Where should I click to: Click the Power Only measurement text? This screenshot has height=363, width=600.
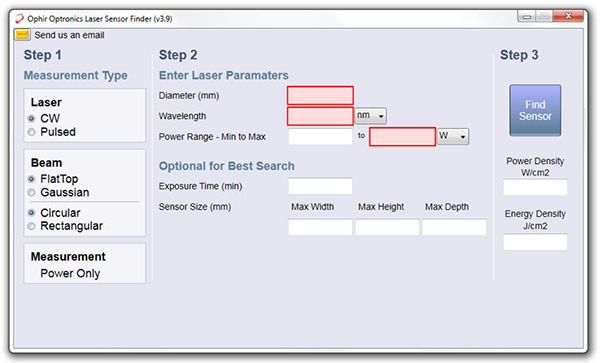(x=70, y=273)
